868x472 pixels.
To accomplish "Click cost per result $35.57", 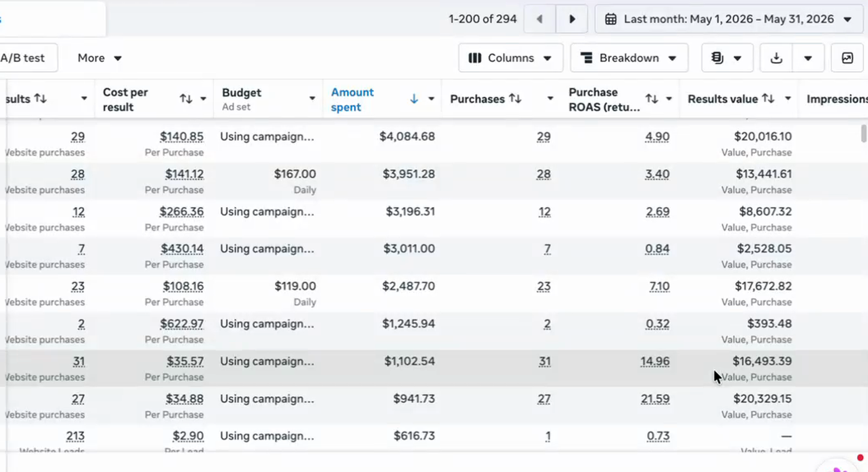I will 185,361.
